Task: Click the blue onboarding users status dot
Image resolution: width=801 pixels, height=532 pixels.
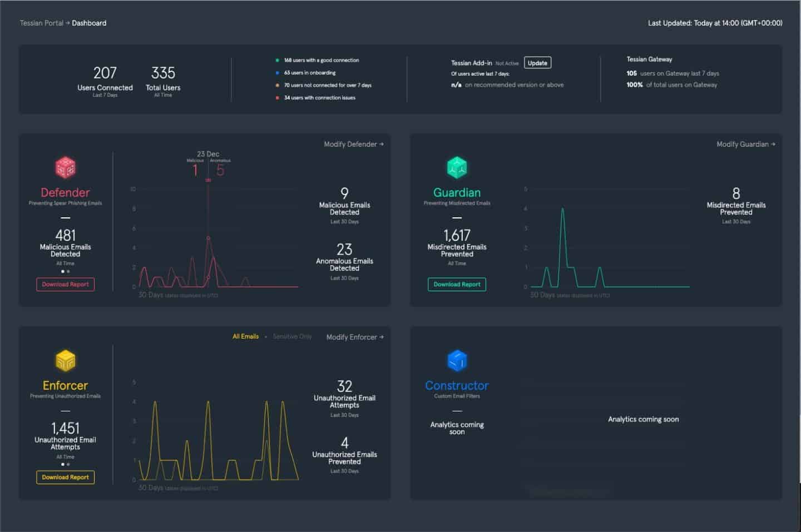Action: 277,73
